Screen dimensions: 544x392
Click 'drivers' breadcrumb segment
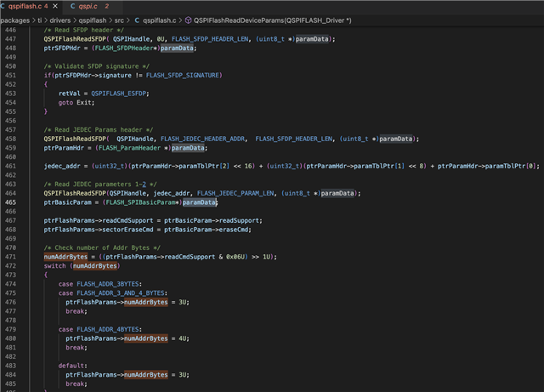click(x=60, y=20)
